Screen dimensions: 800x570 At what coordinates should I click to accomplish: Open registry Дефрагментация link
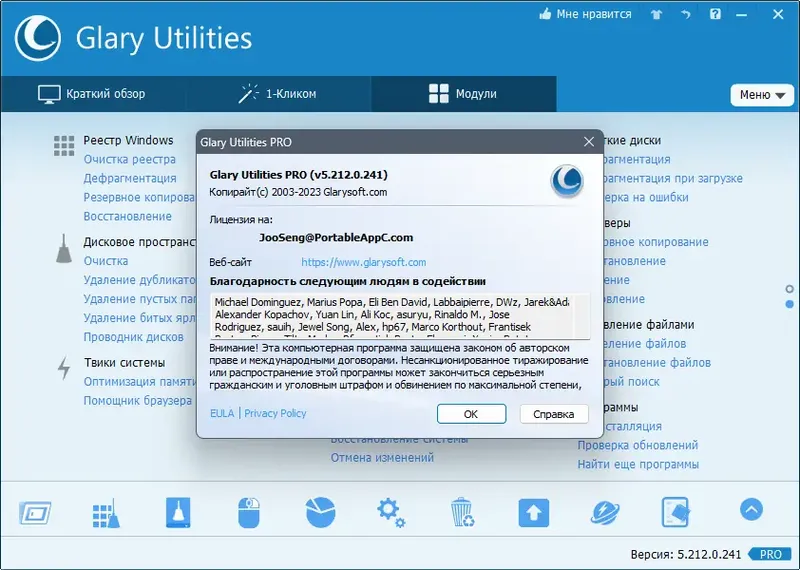[130, 178]
